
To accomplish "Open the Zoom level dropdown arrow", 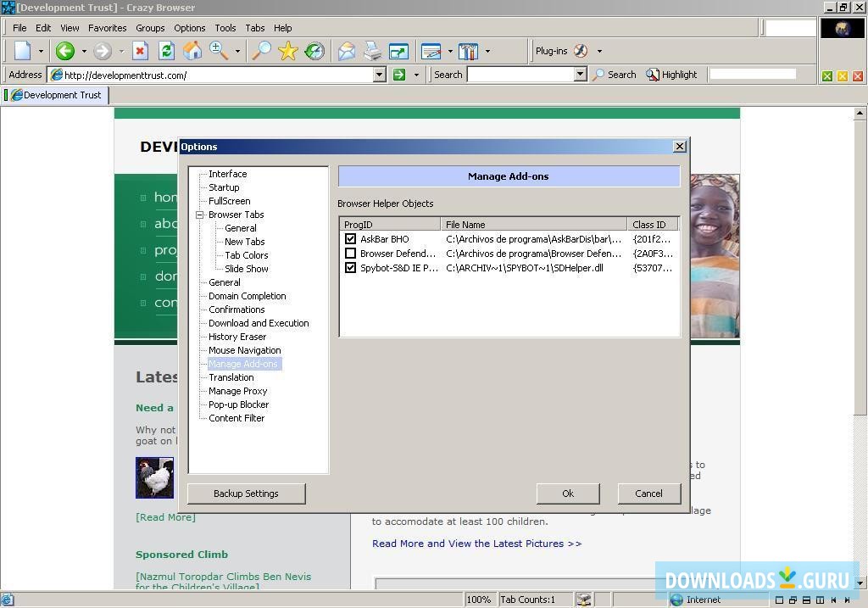I will click(x=237, y=51).
